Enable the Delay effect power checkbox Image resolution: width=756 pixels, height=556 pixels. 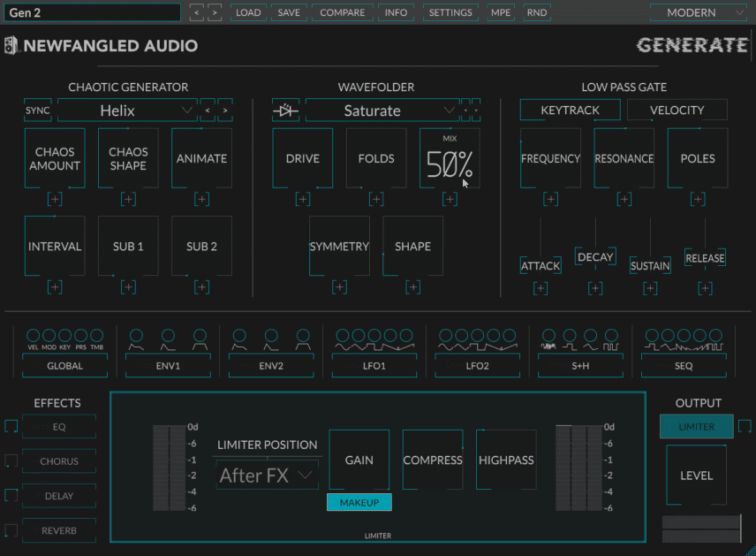pos(11,495)
